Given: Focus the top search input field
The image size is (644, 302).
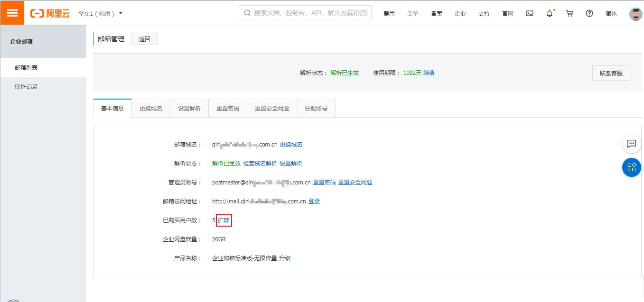Looking at the screenshot, I should [310, 13].
